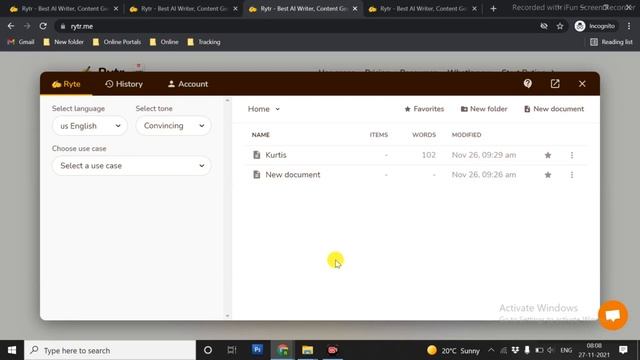
Task: Toggle favorite star for Kurtis
Action: click(x=548, y=155)
